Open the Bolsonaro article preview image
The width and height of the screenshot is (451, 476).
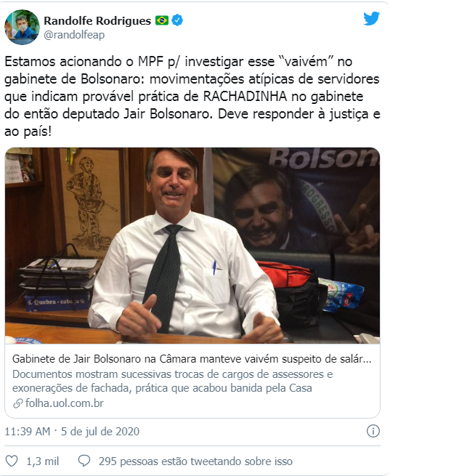coord(192,246)
